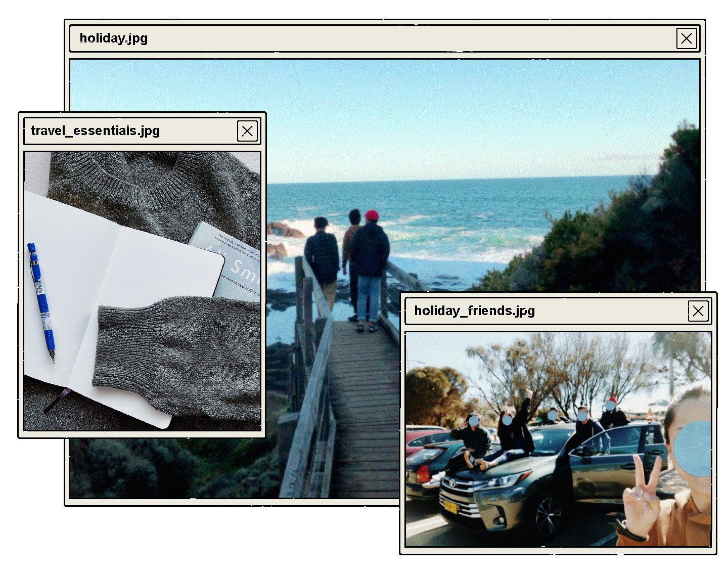Screen dimensions: 728x574
Task: Focus the holiday_friends.jpg title label
Action: [x=474, y=311]
